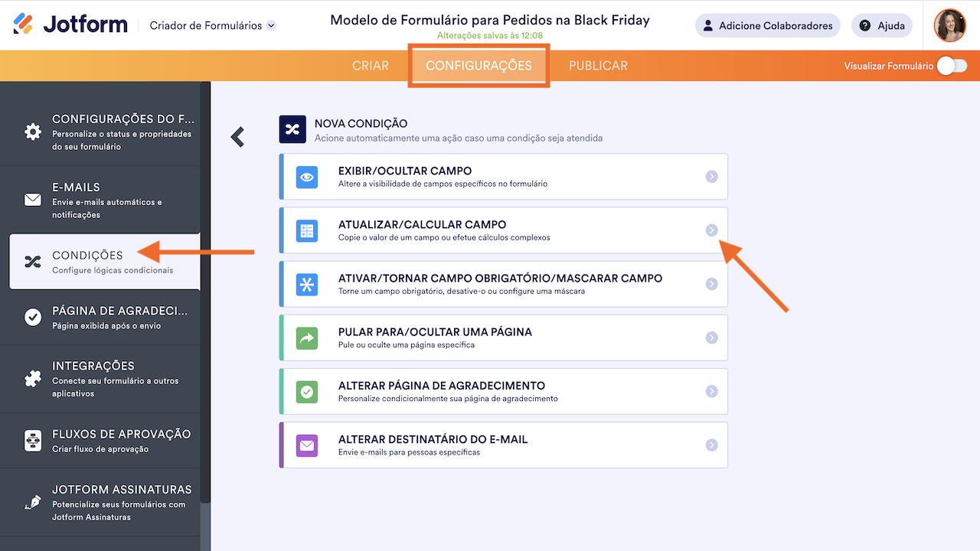Open the user profile avatar
The image size is (980, 551).
tap(950, 25)
